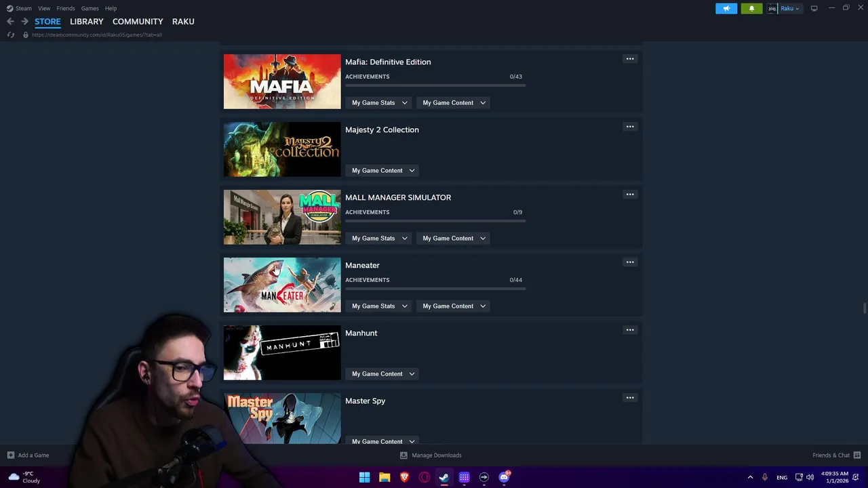Screen dimensions: 868x488
Task: Expand My Game Content for Majesty 2
Action: click(x=382, y=171)
